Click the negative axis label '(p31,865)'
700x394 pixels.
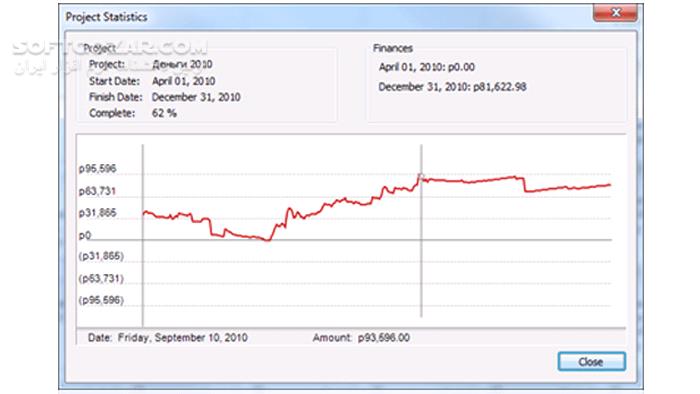click(x=101, y=256)
